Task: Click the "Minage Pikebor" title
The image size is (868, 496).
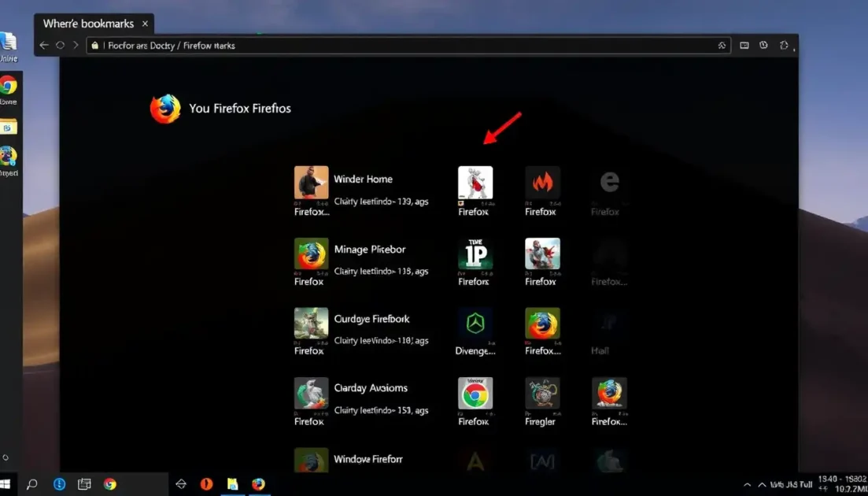Action: [370, 250]
